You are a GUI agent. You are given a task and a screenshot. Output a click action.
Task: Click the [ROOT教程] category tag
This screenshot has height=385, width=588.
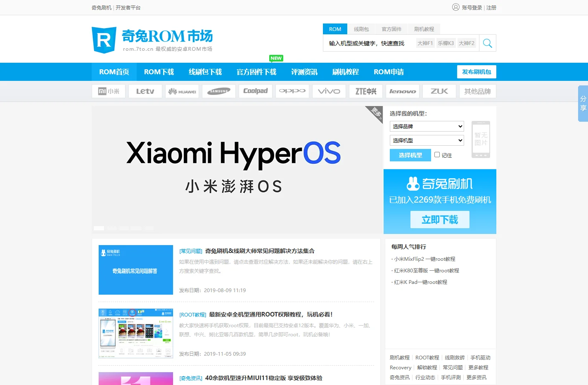tap(193, 314)
